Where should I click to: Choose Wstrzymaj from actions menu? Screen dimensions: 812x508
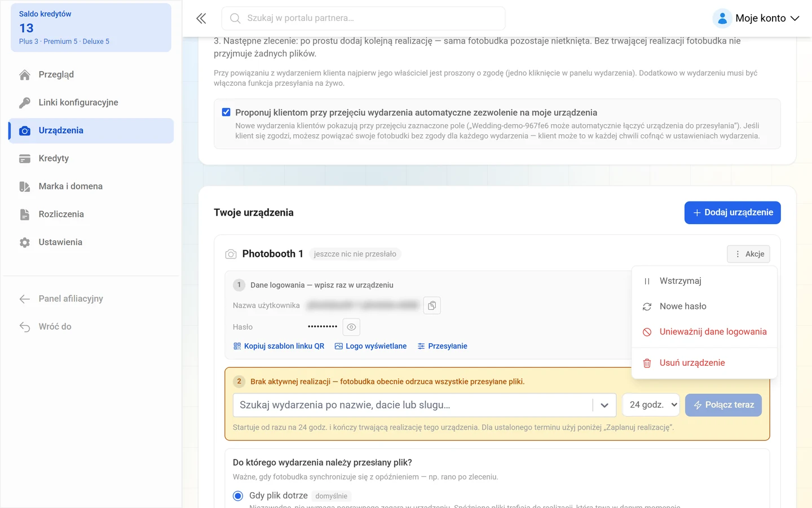pos(704,281)
